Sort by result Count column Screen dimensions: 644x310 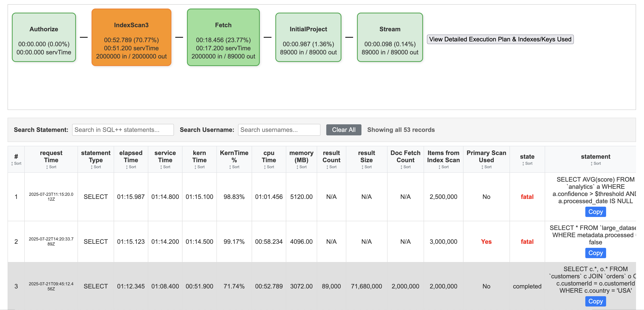[x=331, y=167]
